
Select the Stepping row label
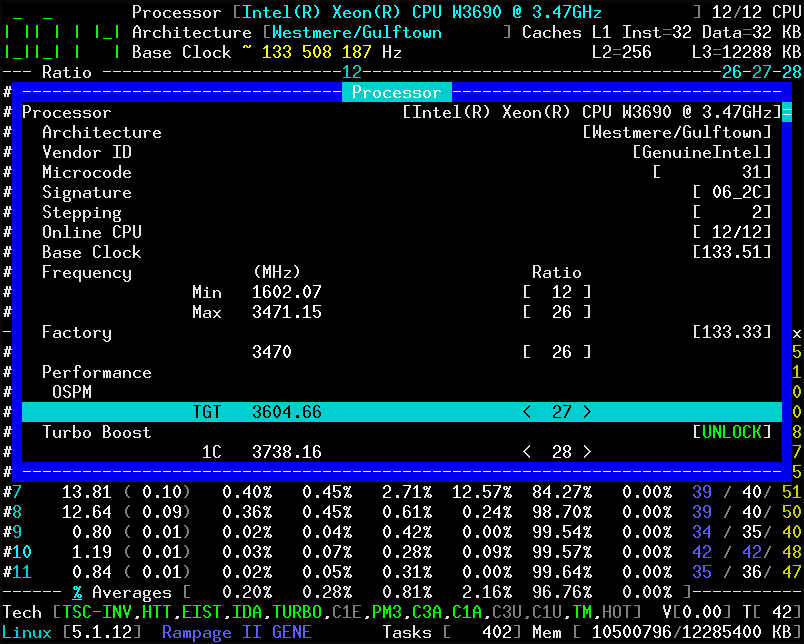(x=82, y=212)
